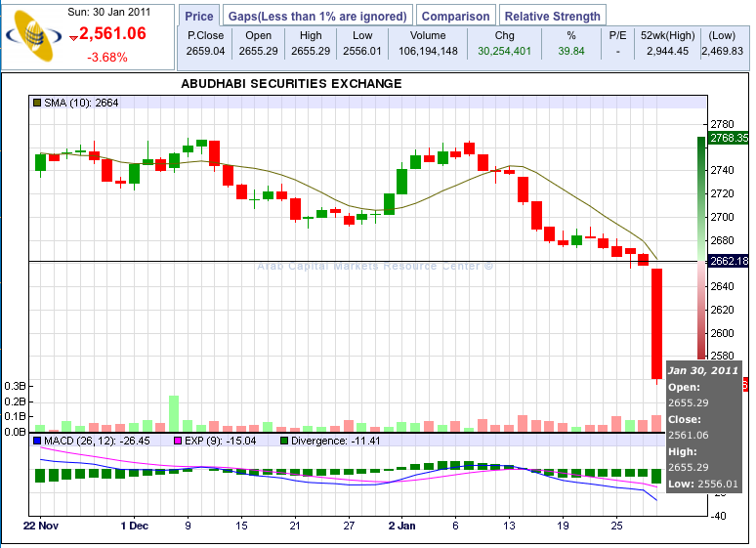Click the 2768.35 green price marker
Screen dimensions: 756x548
click(729, 138)
